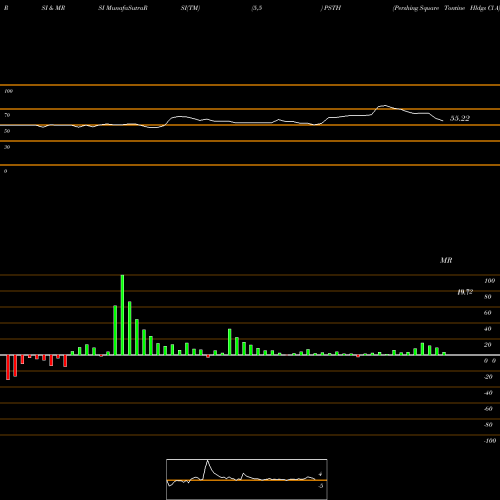This screenshot has width=500, height=500.
Task: Click the tallest green MR histogram bar
Action: tap(122, 315)
